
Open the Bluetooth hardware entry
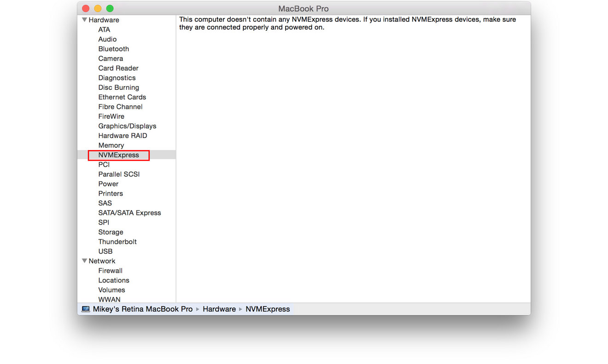(x=114, y=49)
